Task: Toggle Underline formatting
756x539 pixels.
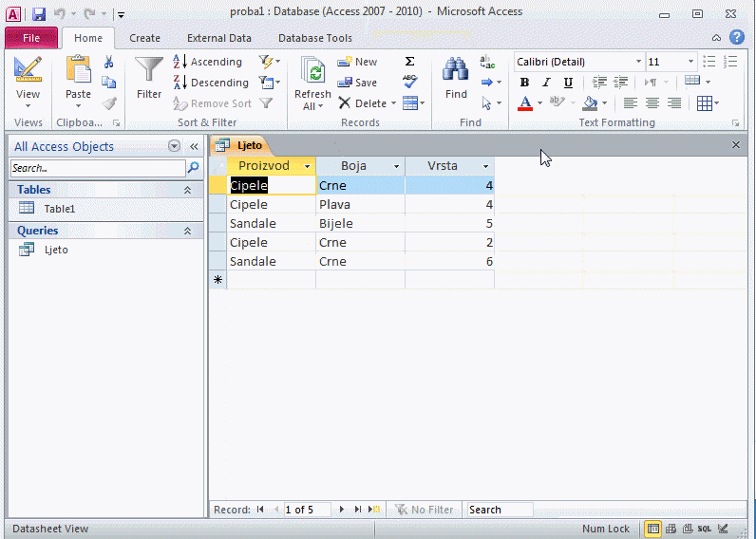Action: point(569,83)
